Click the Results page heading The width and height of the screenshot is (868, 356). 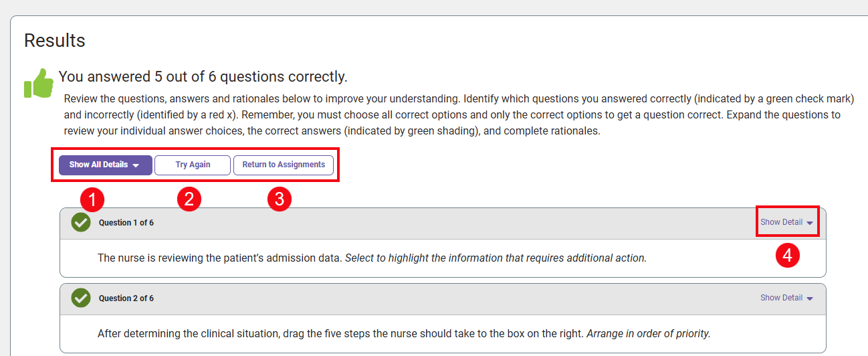[x=55, y=40]
